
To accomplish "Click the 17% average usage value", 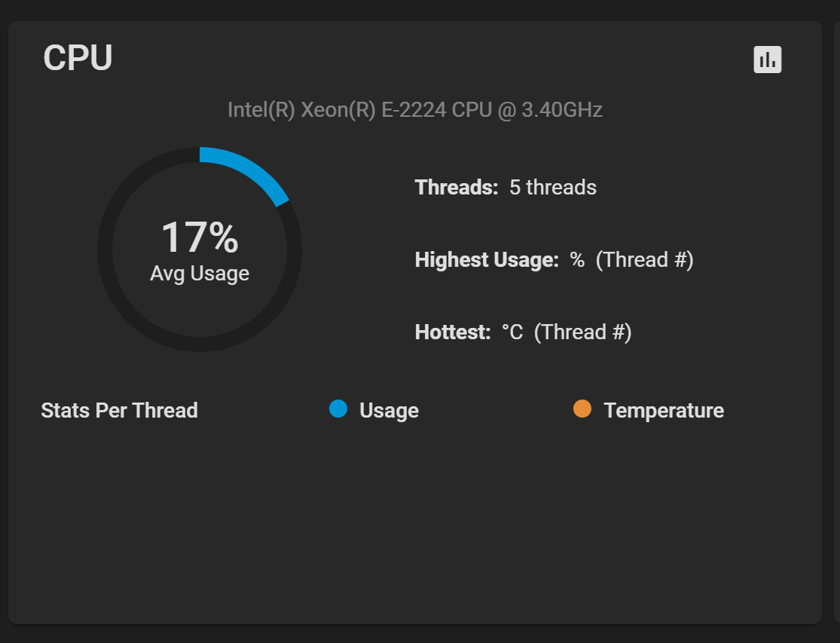I will pos(200,237).
